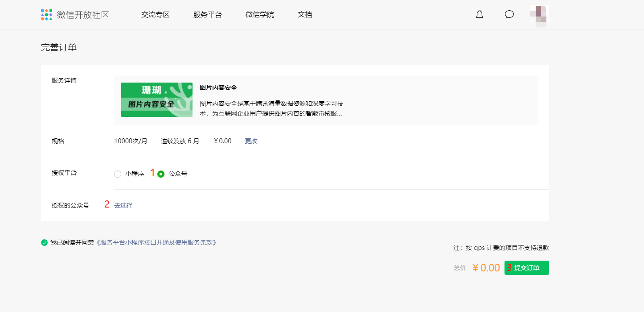Click 更改 to modify the specification

[251, 141]
